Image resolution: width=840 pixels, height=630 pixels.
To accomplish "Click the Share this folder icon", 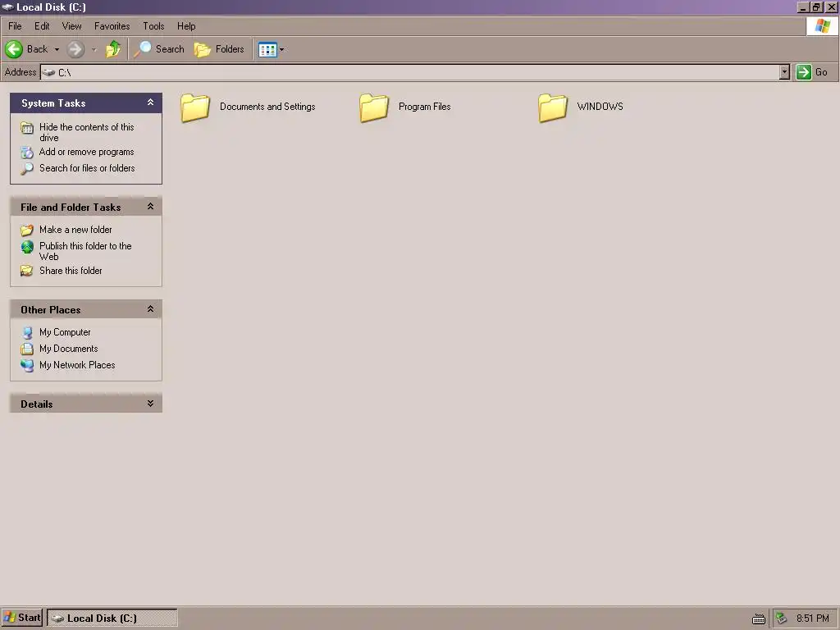I will (27, 271).
